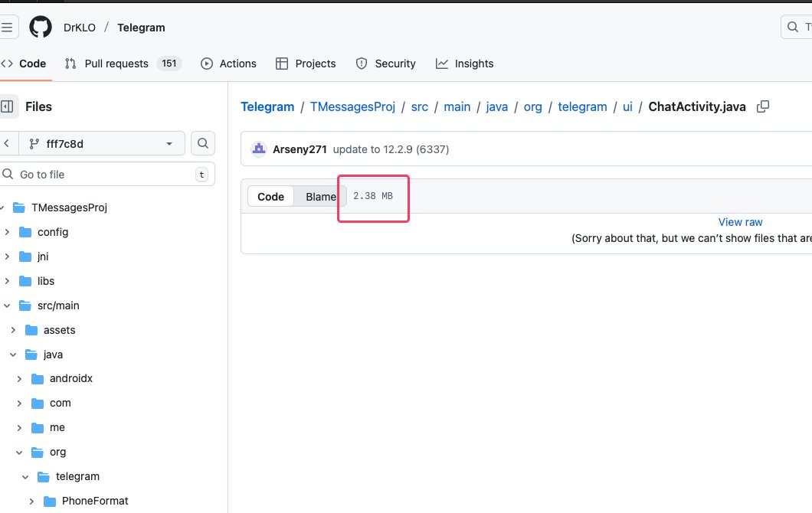Image resolution: width=812 pixels, height=513 pixels.
Task: Click the assets folder icon
Action: tap(31, 330)
